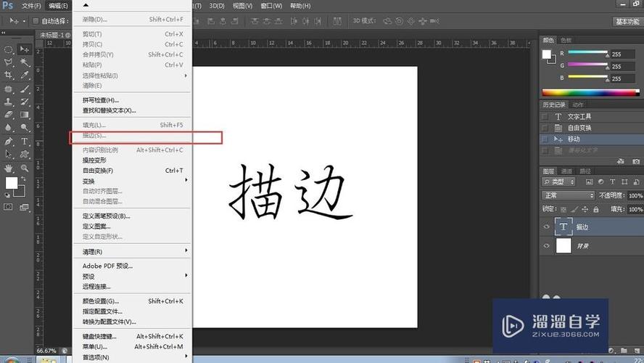This screenshot has width=644, height=363.
Task: Select the Elliptical Marquee tool
Action: point(8,49)
